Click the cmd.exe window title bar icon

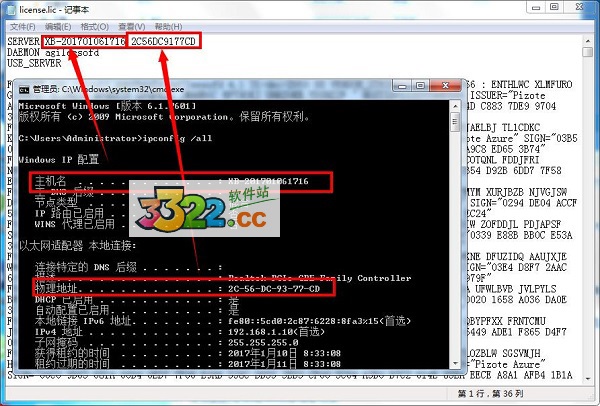click(x=24, y=90)
